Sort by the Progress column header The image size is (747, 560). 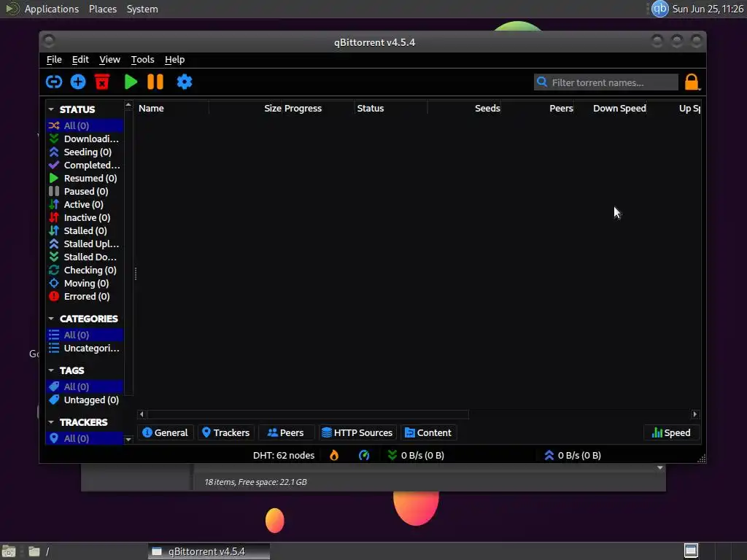319,108
